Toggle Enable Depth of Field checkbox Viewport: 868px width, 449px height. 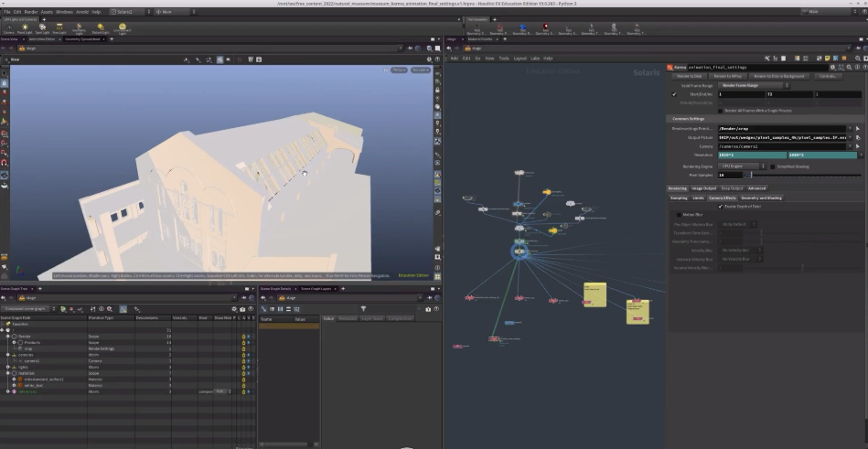720,207
